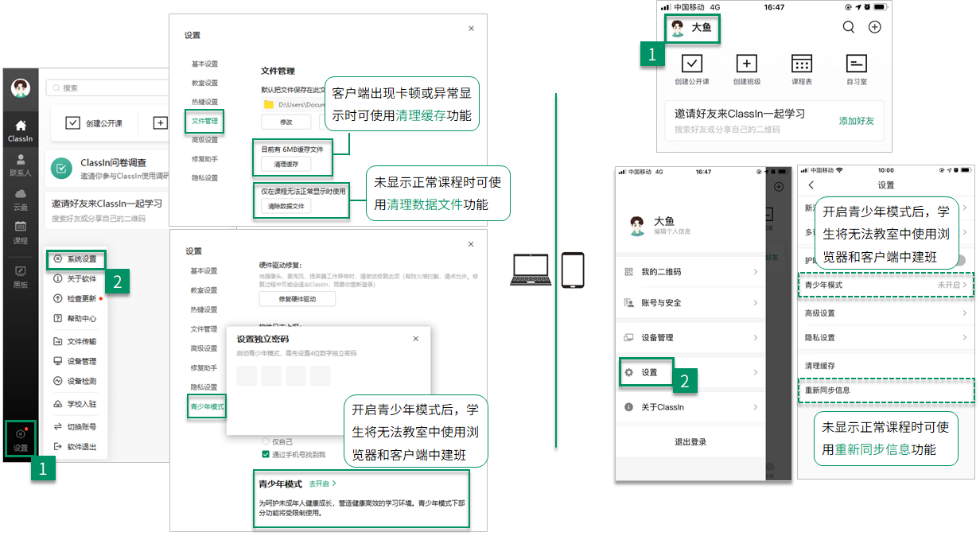Image resolution: width=980 pixels, height=536 pixels.
Task: Open 云盘 cloud drive in the desktop sidebar
Action: click(20, 199)
